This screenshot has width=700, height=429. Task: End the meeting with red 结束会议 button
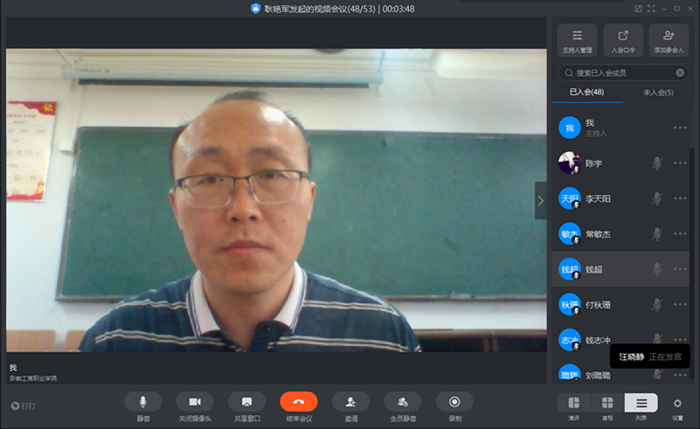pos(299,402)
